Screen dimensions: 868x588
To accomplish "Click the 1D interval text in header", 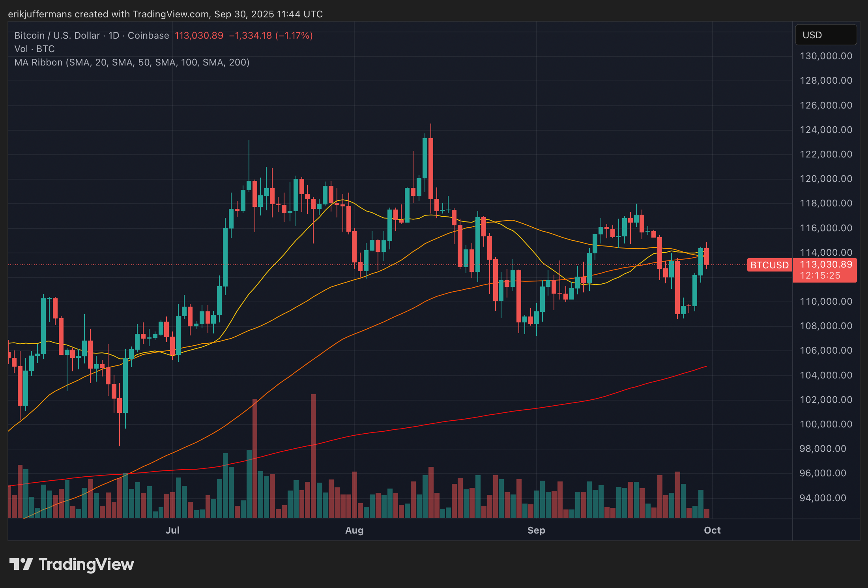I will click(x=114, y=36).
